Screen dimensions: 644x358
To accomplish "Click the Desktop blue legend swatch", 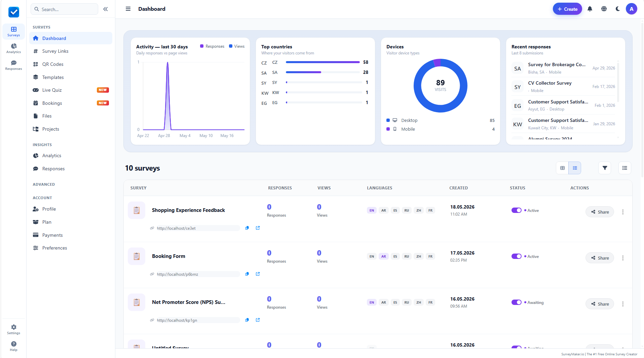I will pos(388,120).
